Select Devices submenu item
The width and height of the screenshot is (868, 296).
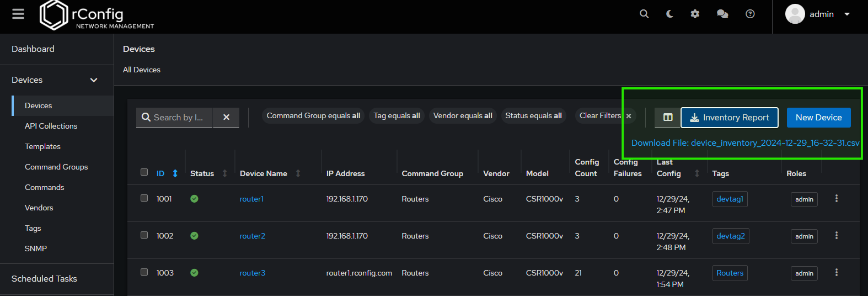pos(62,105)
